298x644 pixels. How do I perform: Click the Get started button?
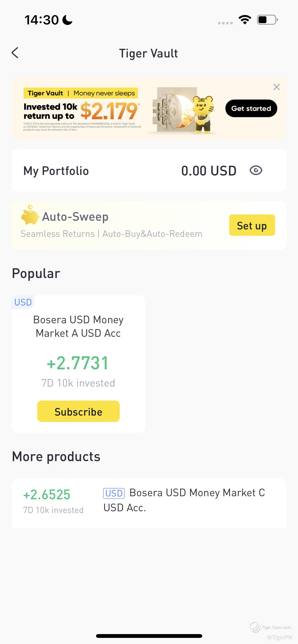(251, 108)
